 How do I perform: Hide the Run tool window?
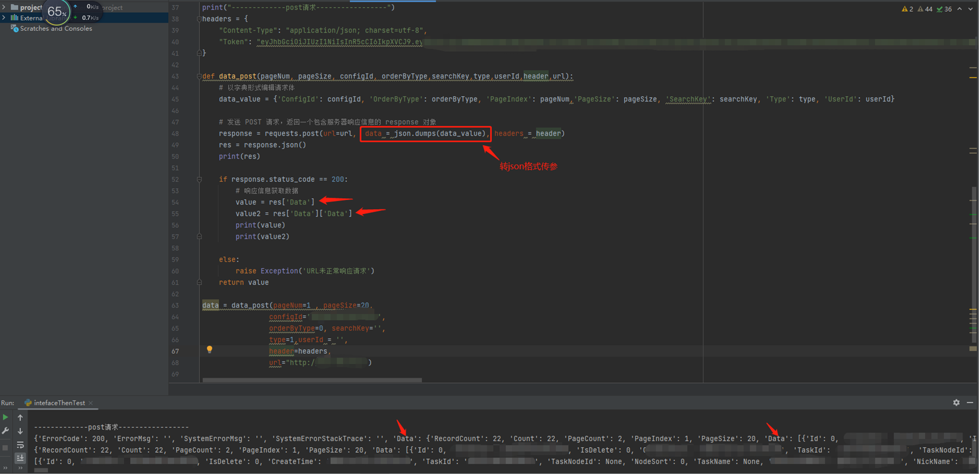coord(970,403)
